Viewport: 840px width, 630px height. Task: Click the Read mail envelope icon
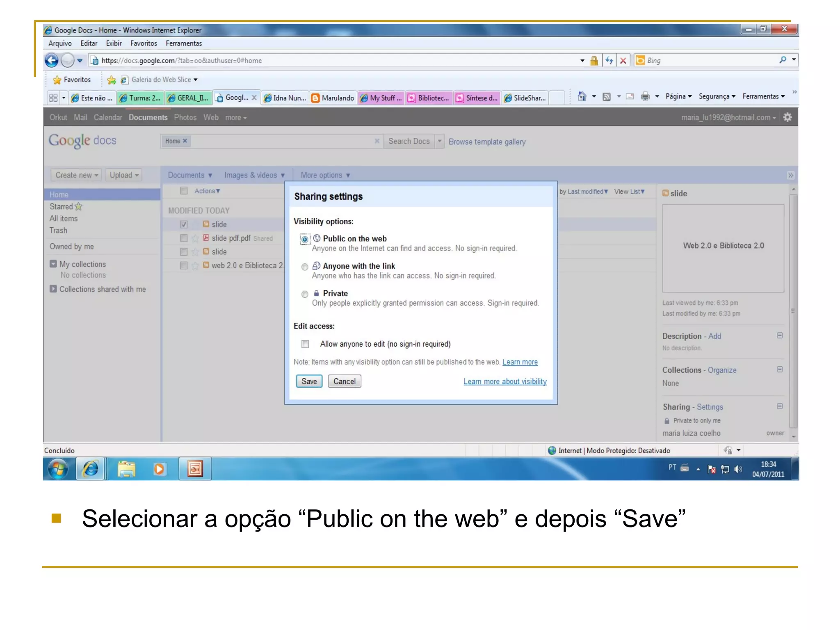630,96
